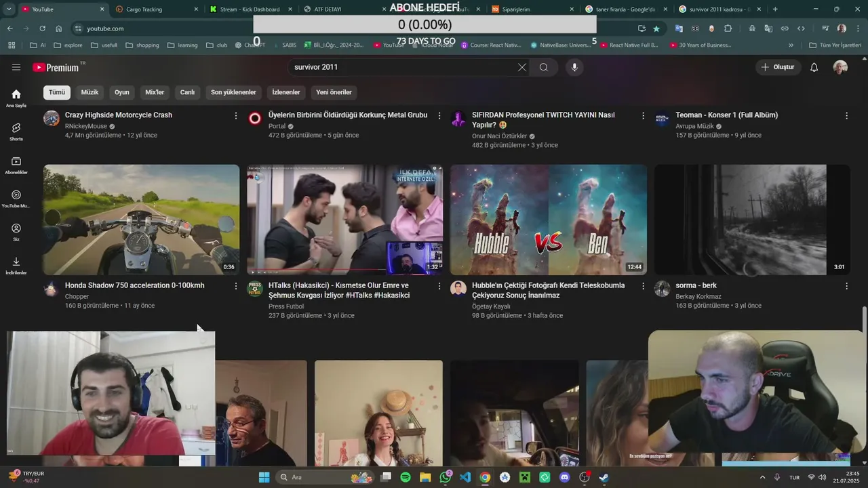
Task: Open Teoman - Konser 1 video title
Action: tap(726, 115)
